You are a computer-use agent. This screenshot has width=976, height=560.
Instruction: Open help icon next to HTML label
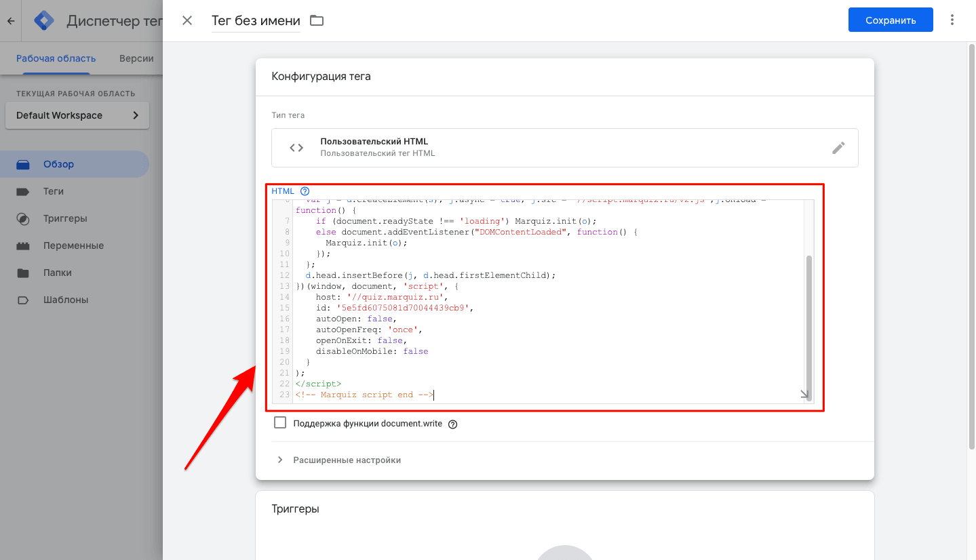click(305, 191)
